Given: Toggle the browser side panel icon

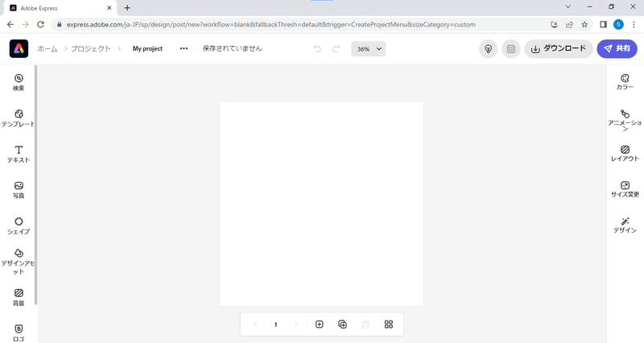Looking at the screenshot, I should pos(603,25).
